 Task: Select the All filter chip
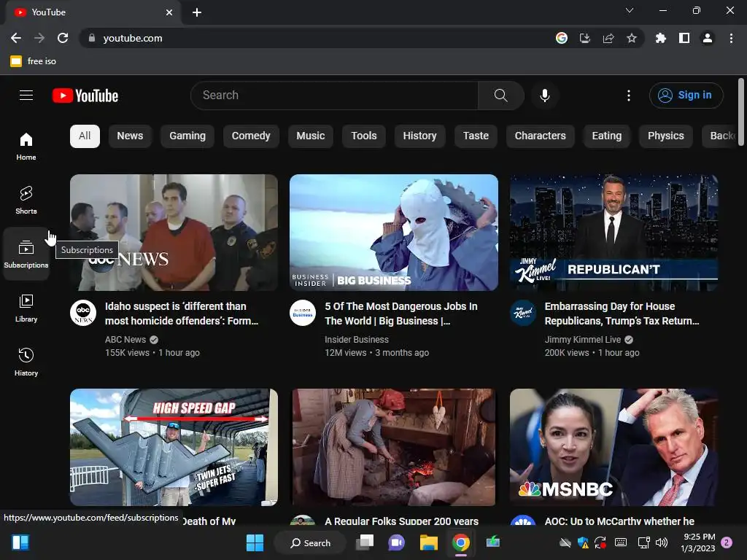(x=85, y=136)
